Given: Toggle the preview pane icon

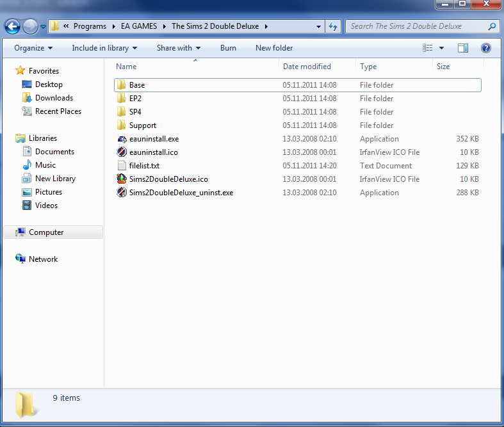Looking at the screenshot, I should (x=463, y=48).
